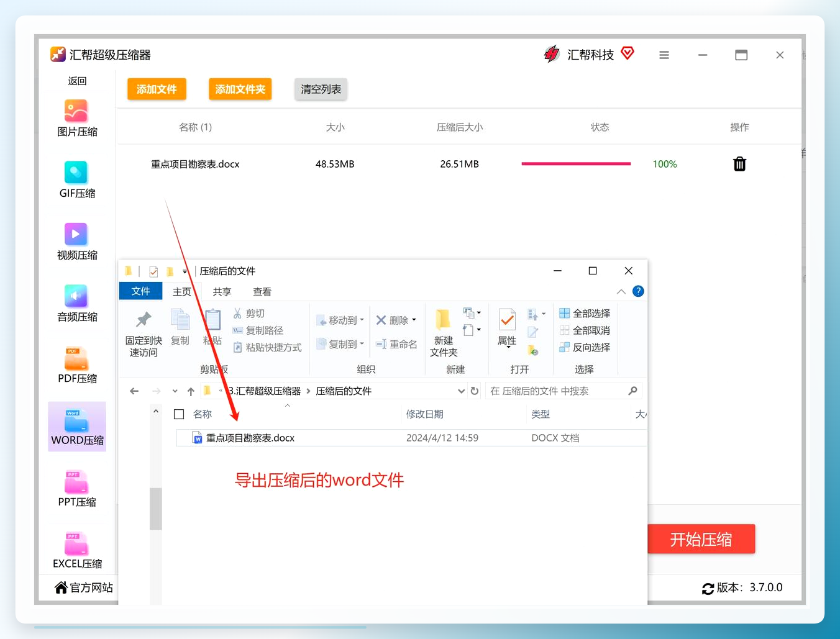Click the compression progress bar

[x=576, y=164]
